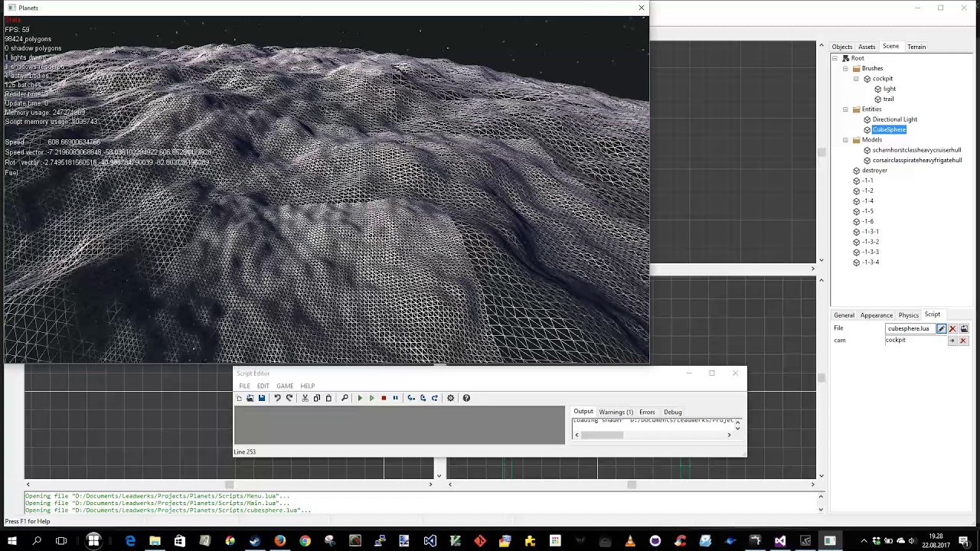Launch Firefox from taskbar
Viewport: 980px width, 551px height.
(x=280, y=541)
